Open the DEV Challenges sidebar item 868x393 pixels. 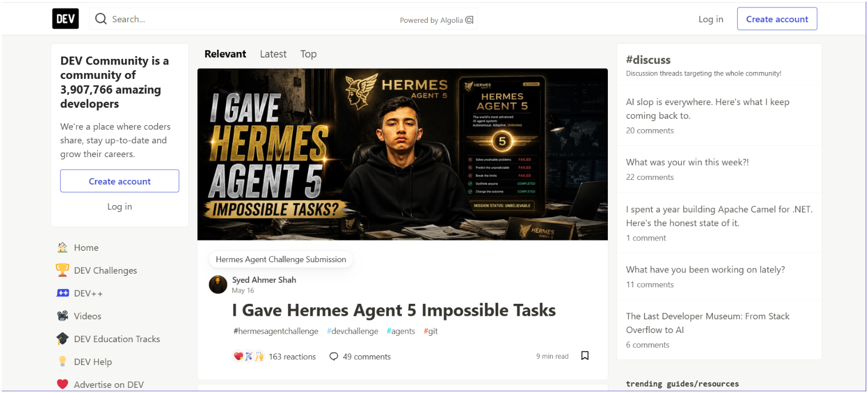[x=120, y=270]
